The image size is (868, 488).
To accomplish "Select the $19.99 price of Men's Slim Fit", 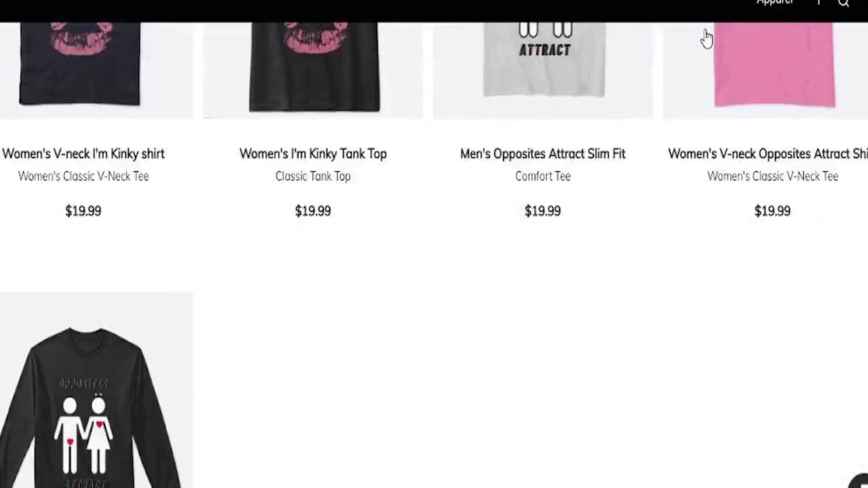I will tap(542, 211).
